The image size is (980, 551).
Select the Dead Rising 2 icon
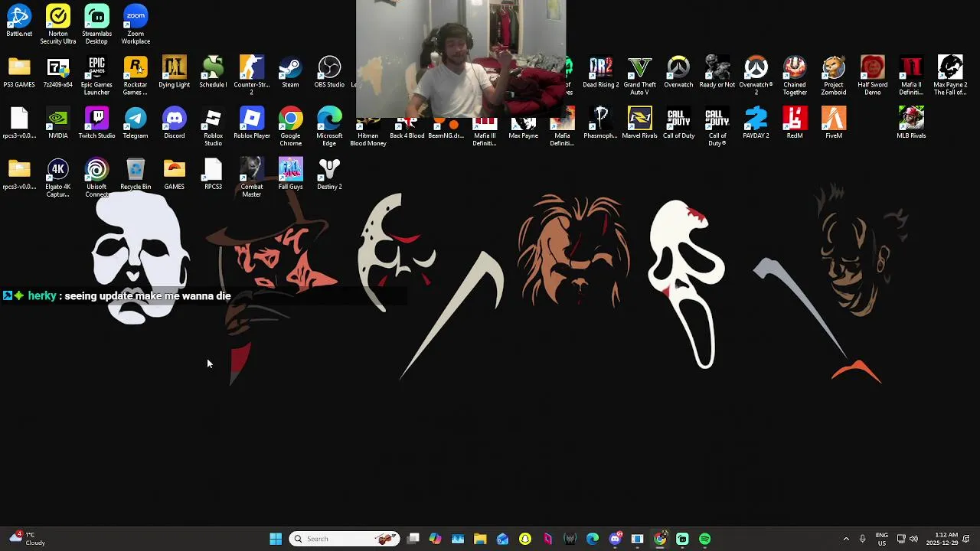coord(601,73)
